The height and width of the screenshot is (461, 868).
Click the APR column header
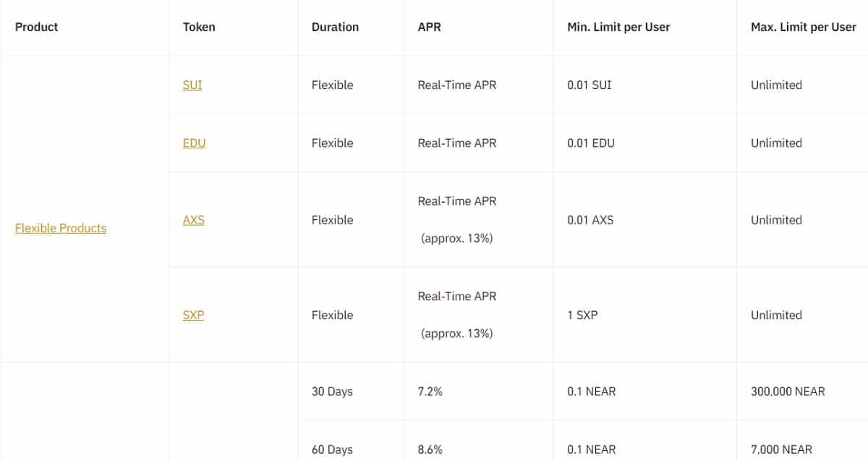pos(429,27)
